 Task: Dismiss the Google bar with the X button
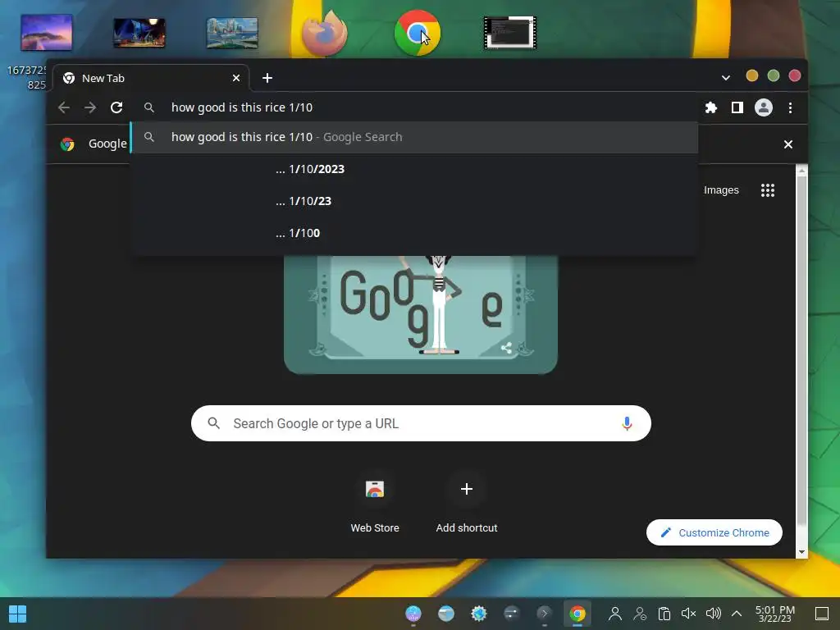point(788,144)
